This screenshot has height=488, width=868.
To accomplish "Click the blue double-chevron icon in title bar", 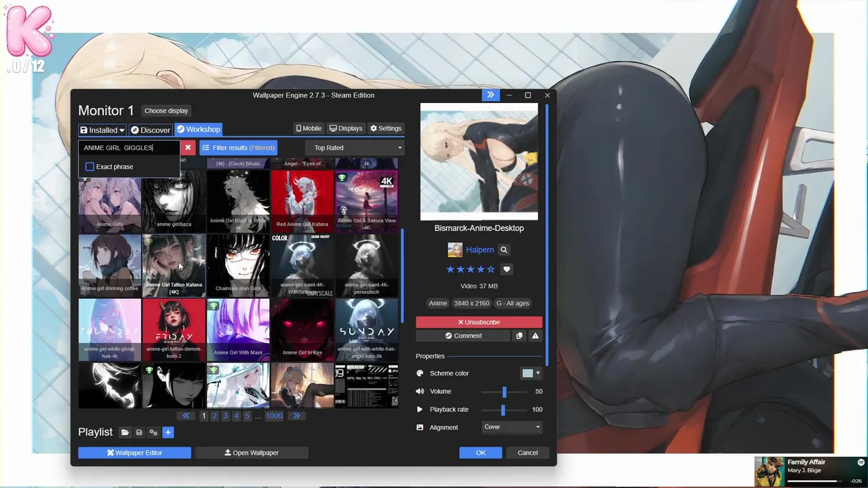I will pos(490,95).
